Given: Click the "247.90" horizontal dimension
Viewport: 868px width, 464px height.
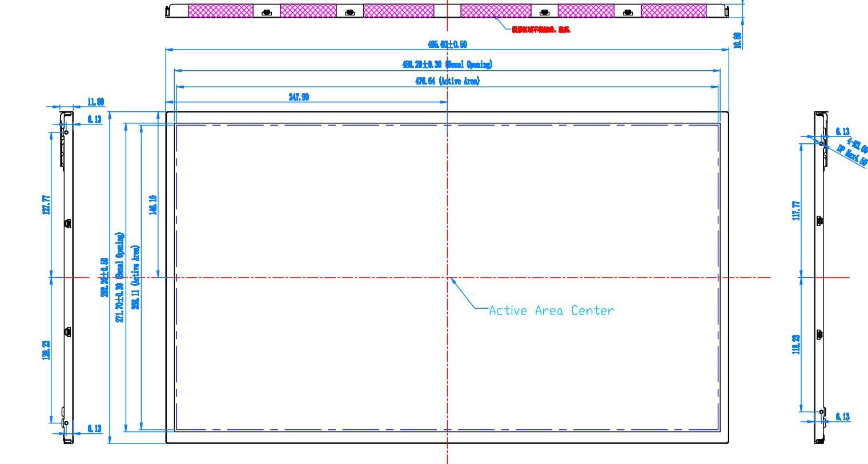Looking at the screenshot, I should [x=299, y=98].
